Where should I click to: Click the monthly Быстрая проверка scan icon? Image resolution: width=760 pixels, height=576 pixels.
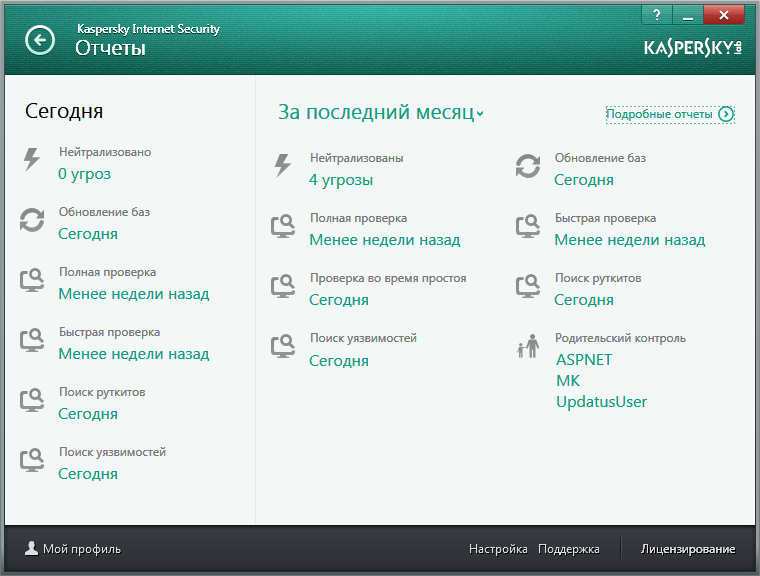(x=528, y=226)
